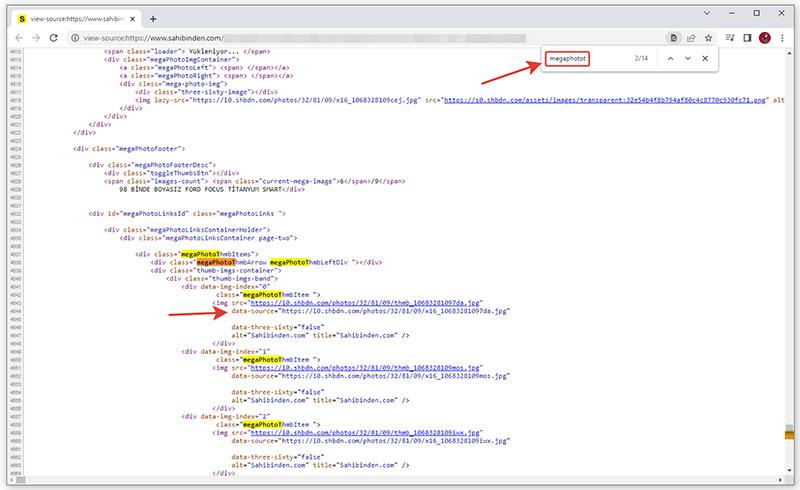Jump to the next find result
800x490 pixels.
[687, 59]
